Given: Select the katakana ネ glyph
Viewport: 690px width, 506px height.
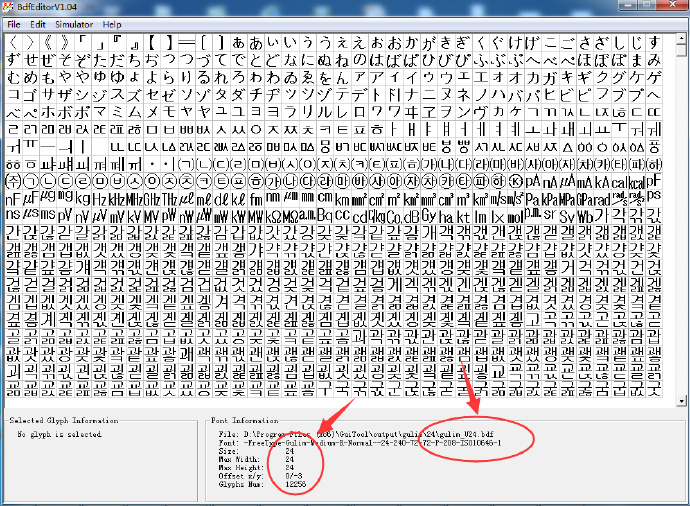Looking at the screenshot, I should [x=462, y=95].
